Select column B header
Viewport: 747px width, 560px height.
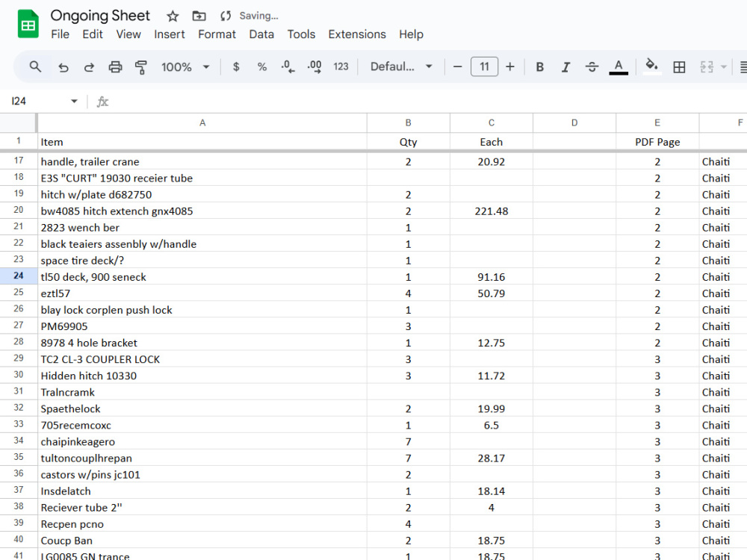pos(409,123)
